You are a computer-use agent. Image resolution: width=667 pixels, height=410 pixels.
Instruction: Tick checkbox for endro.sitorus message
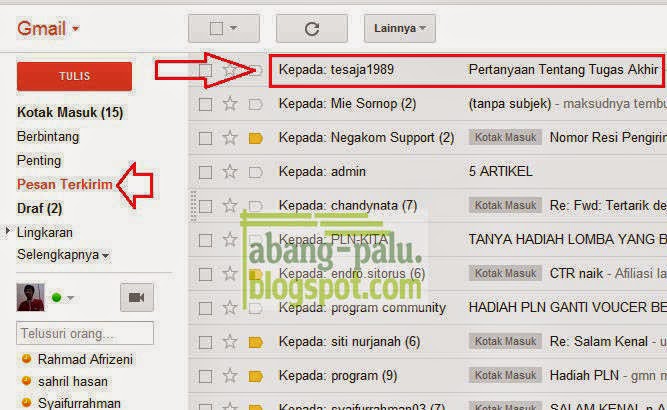pyautogui.click(x=205, y=274)
